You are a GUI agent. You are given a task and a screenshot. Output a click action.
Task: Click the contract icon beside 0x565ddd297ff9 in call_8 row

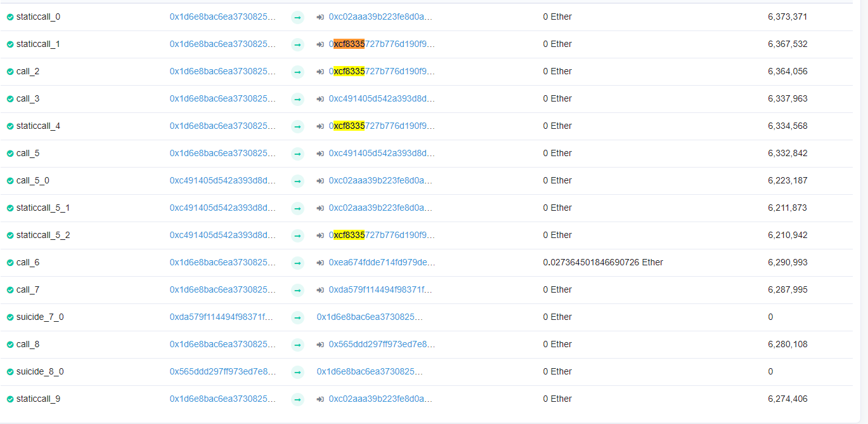click(x=320, y=345)
